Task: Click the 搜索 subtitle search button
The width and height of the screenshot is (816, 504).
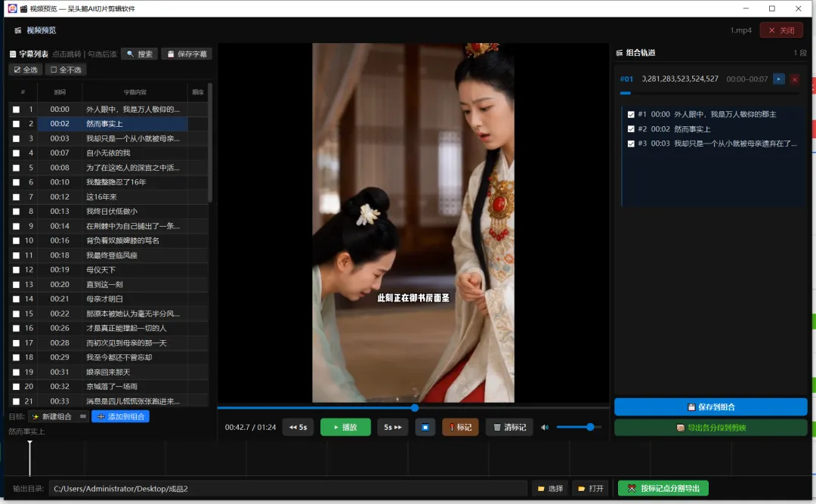Action: [140, 54]
